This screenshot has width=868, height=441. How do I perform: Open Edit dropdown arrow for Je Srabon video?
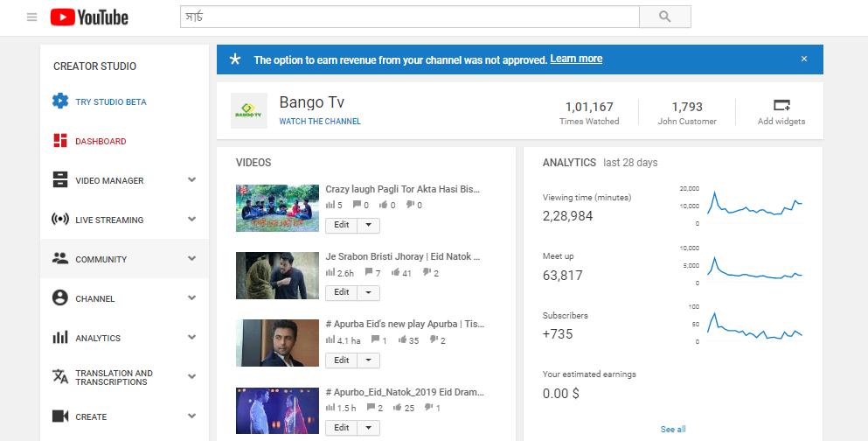click(x=369, y=292)
